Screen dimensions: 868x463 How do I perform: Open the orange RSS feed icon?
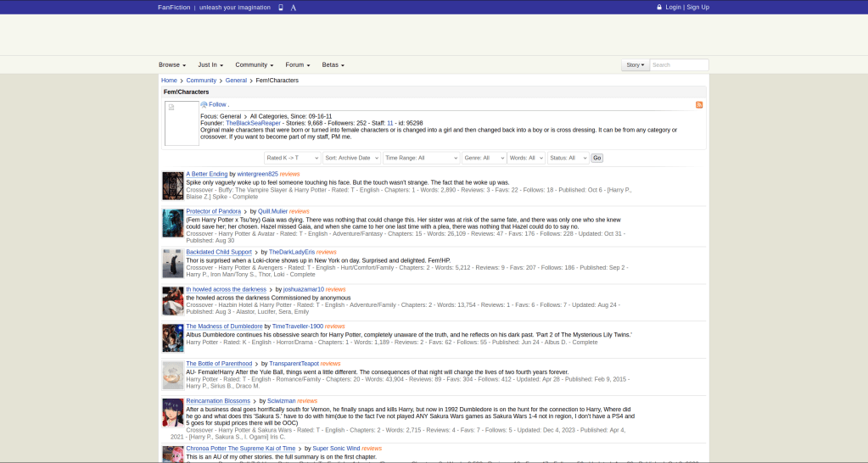698,104
